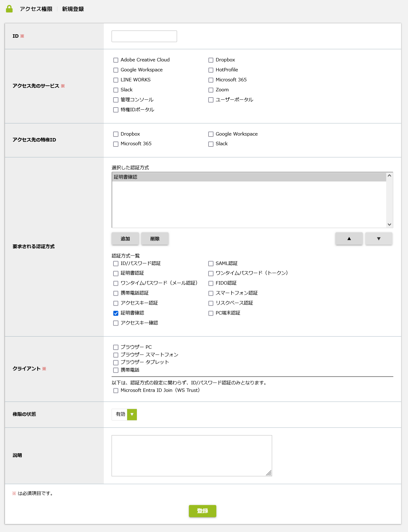The width and height of the screenshot is (408, 532).
Task: Click the 削除 button
Action: (x=155, y=239)
